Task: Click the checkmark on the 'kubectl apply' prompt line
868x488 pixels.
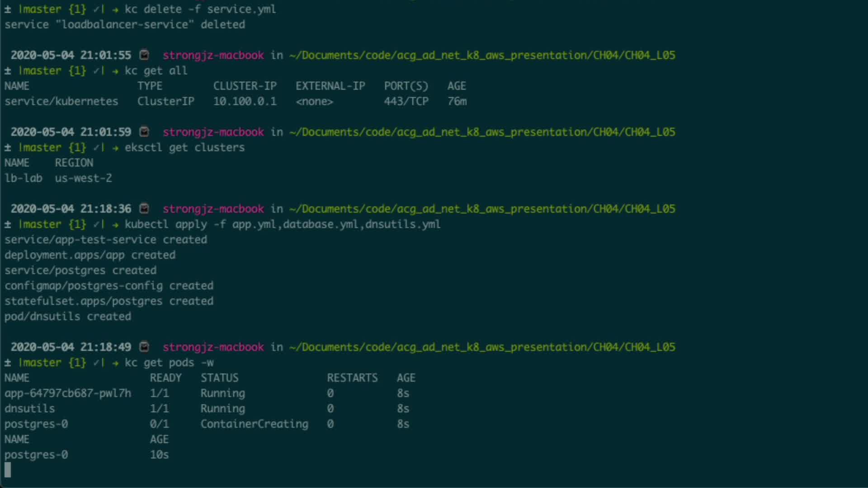Action: [x=96, y=225]
